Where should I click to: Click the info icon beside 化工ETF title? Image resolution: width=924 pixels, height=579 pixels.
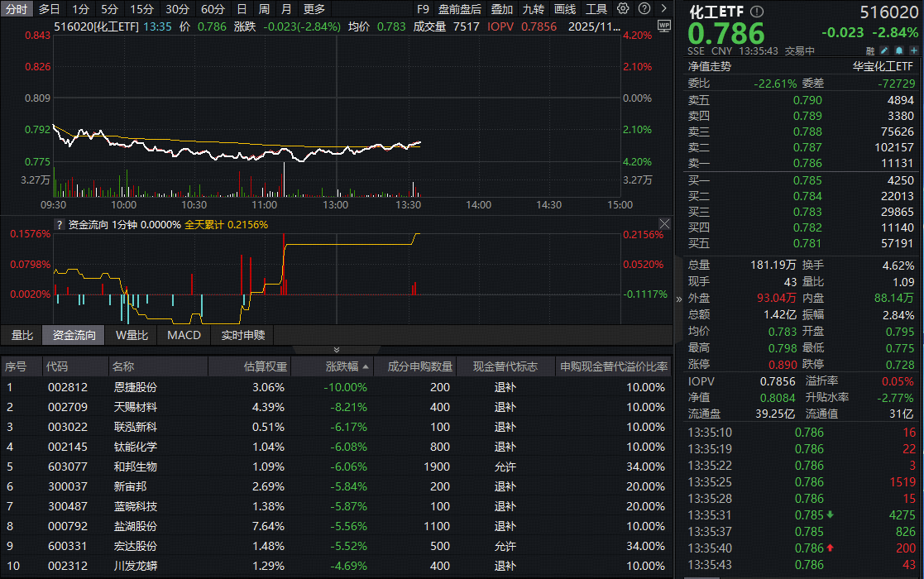757,12
